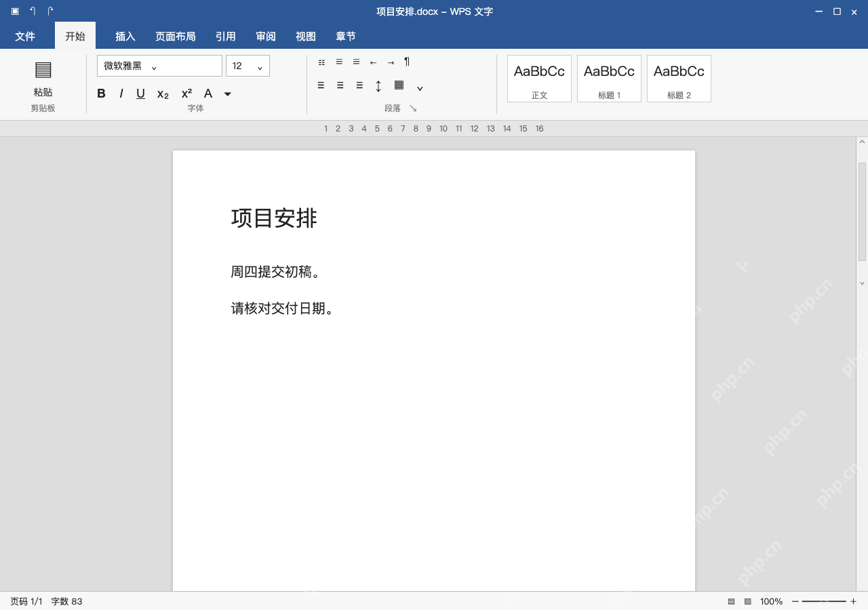This screenshot has height=610, width=868.
Task: Click the zoom slider track in status bar
Action: point(824,601)
